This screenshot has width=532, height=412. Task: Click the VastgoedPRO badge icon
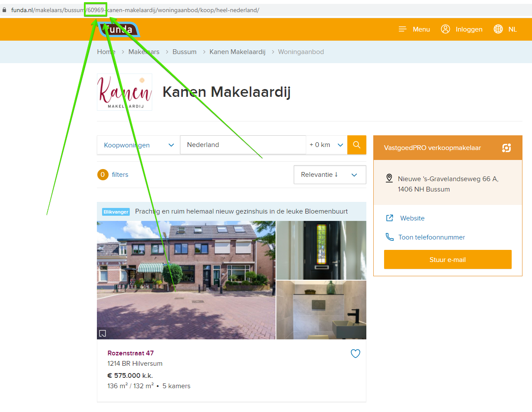[x=506, y=148]
